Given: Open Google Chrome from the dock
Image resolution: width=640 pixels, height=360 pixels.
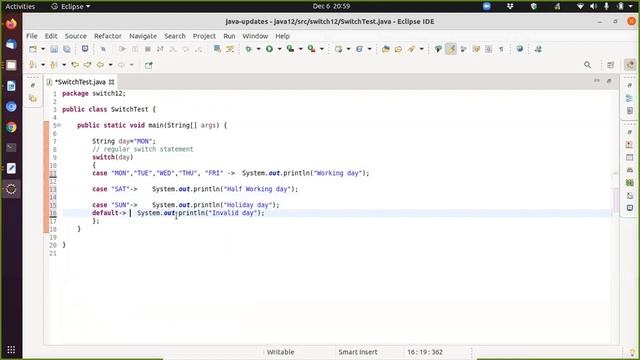Looking at the screenshot, I should (x=11, y=127).
